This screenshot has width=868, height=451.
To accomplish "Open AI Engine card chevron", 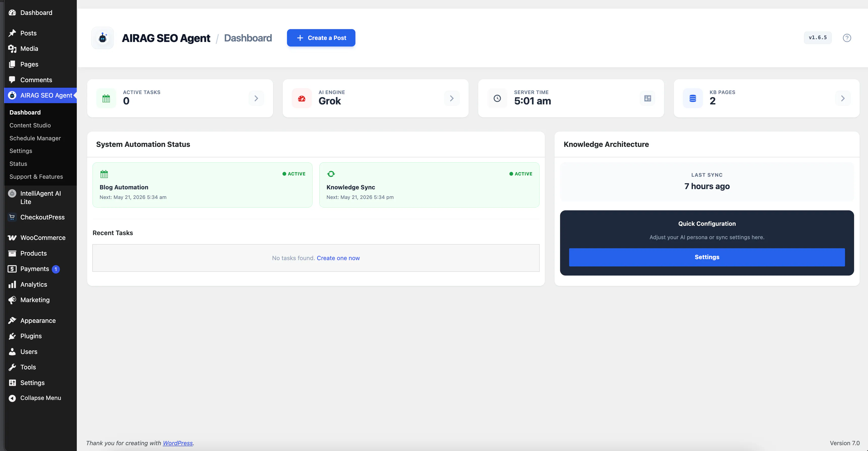I will [x=451, y=98].
